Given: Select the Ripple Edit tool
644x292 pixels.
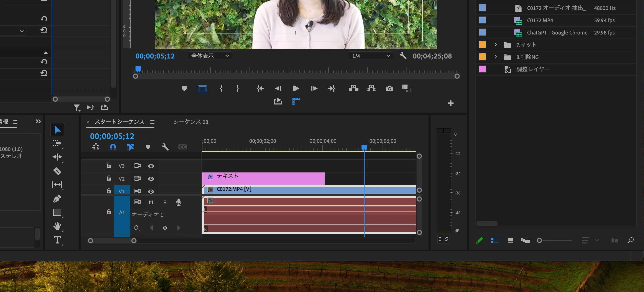Looking at the screenshot, I should pyautogui.click(x=57, y=157).
